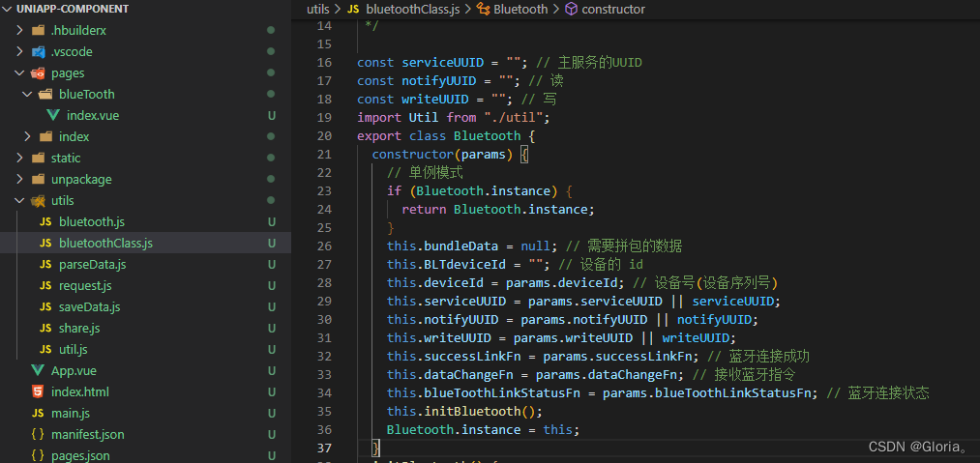Open main.js file
This screenshot has height=463, width=980.
coord(71,413)
